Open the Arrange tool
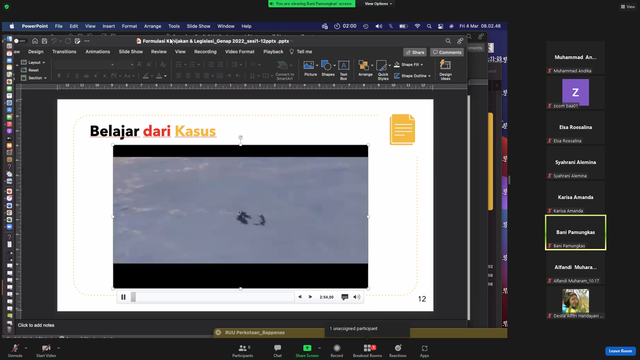The height and width of the screenshot is (360, 640). tap(365, 69)
